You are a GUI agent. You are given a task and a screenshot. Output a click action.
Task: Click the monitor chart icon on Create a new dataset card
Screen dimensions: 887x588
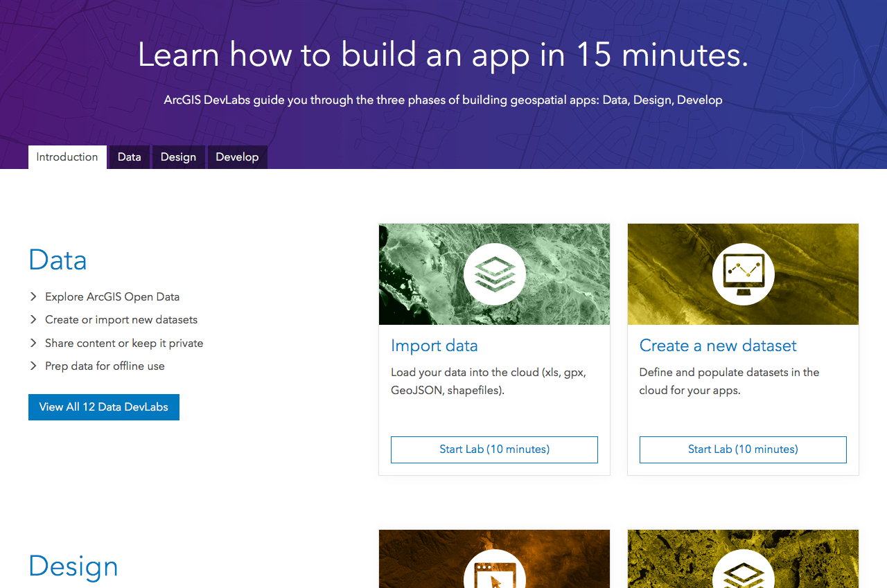[743, 274]
